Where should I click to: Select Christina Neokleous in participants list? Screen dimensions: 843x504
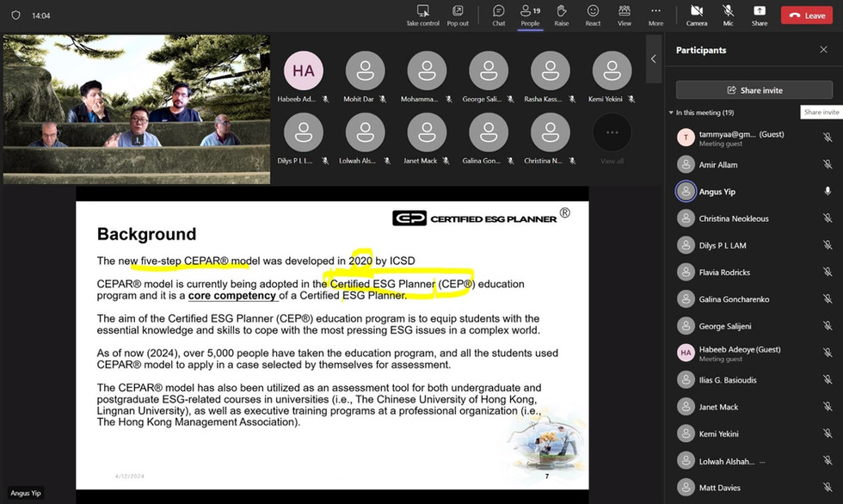coord(733,218)
